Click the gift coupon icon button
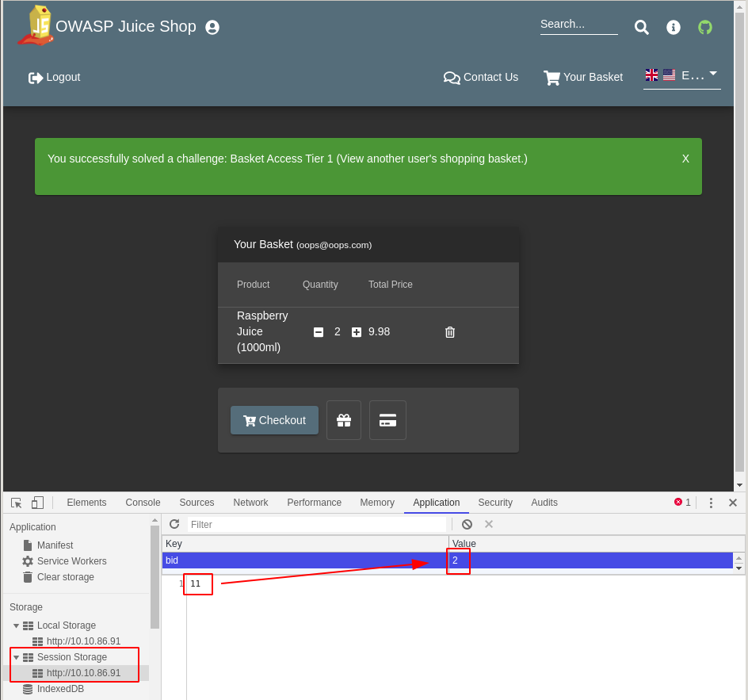Screen dimensions: 748x700 tap(344, 420)
